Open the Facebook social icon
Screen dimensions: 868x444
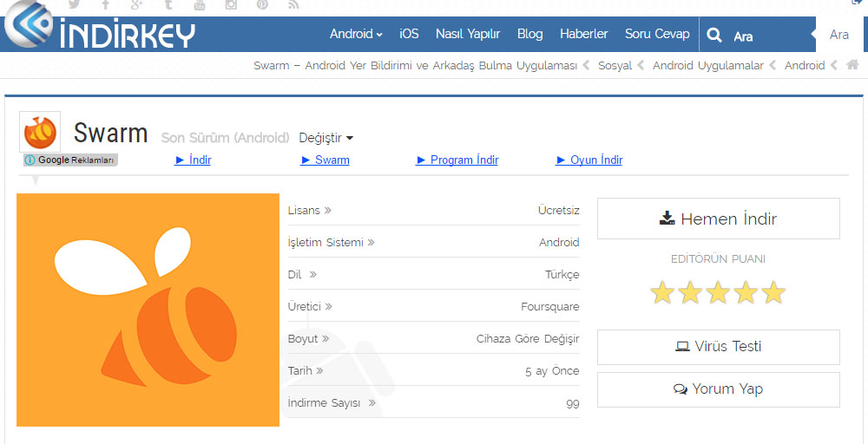pyautogui.click(x=106, y=4)
